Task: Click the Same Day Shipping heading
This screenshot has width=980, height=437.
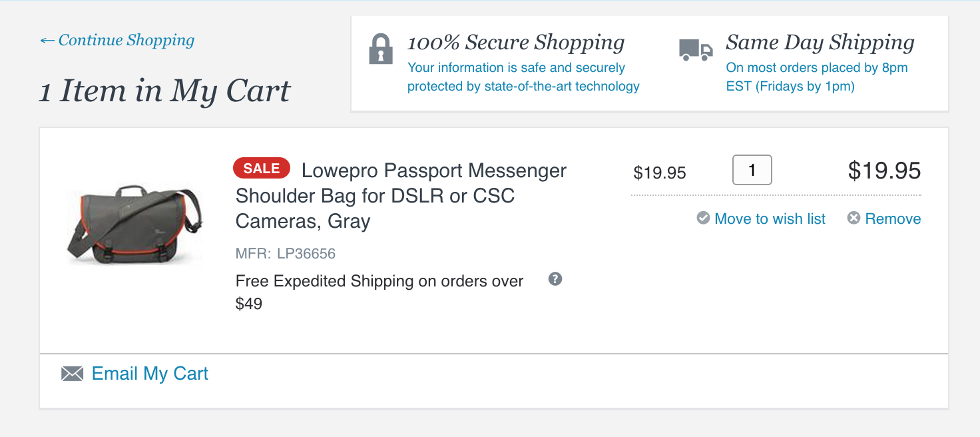Action: [820, 43]
